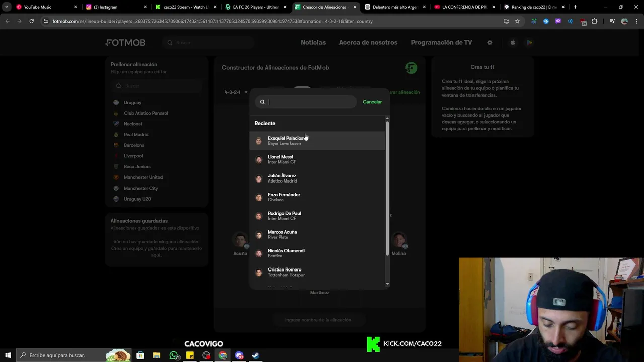This screenshot has height=362, width=644.
Task: Open Noticias in top navigation
Action: tap(313, 43)
